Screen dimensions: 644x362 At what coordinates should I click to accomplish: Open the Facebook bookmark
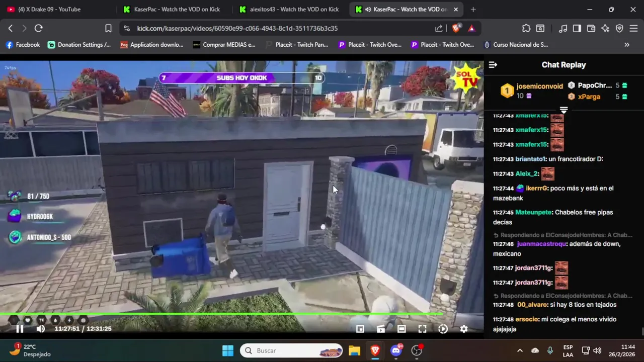tap(23, 45)
